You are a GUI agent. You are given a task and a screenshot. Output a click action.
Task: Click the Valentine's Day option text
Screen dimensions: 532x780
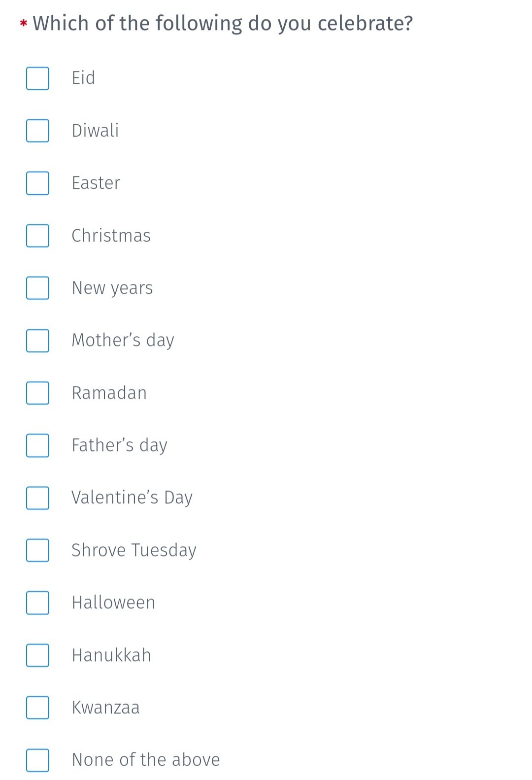coord(132,498)
